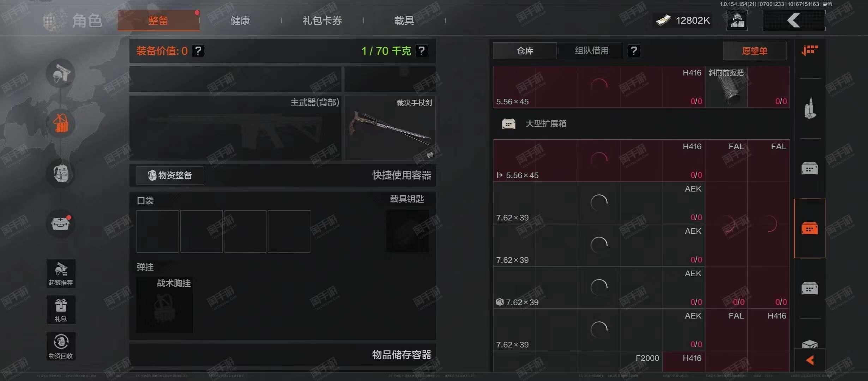The image size is (868, 381).
Task: Click the 物资整备 button
Action: pyautogui.click(x=170, y=175)
